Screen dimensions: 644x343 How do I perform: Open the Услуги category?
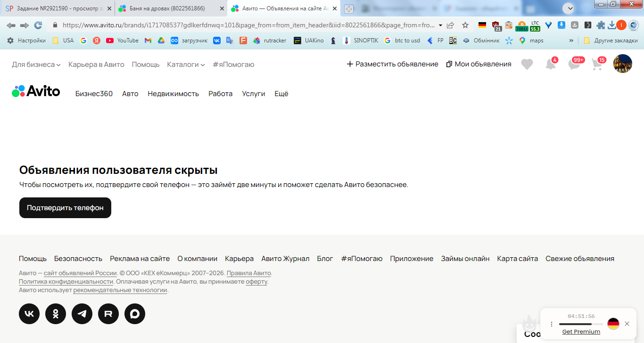tap(254, 94)
